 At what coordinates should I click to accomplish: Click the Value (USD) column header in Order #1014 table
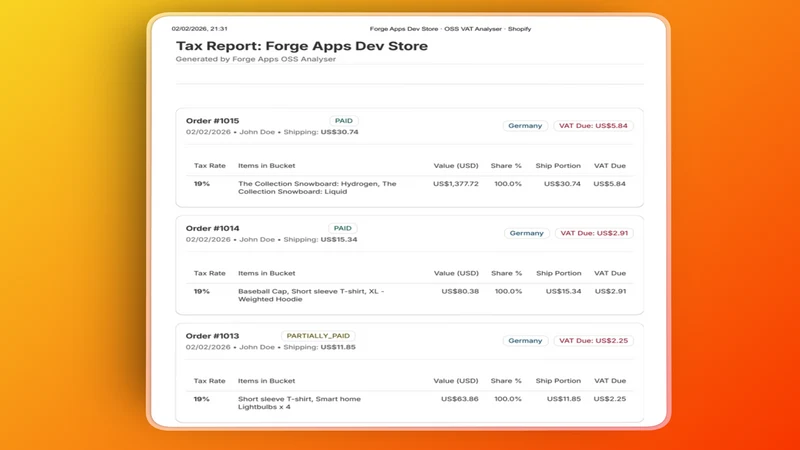click(x=456, y=273)
